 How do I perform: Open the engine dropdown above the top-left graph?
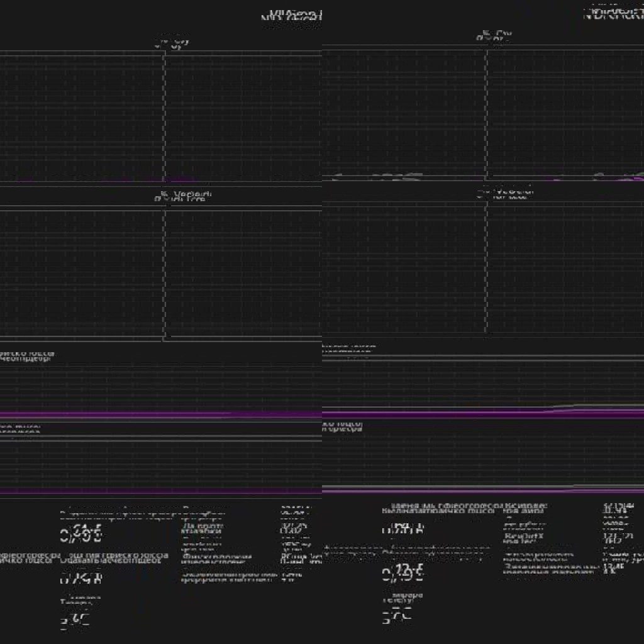click(x=172, y=43)
